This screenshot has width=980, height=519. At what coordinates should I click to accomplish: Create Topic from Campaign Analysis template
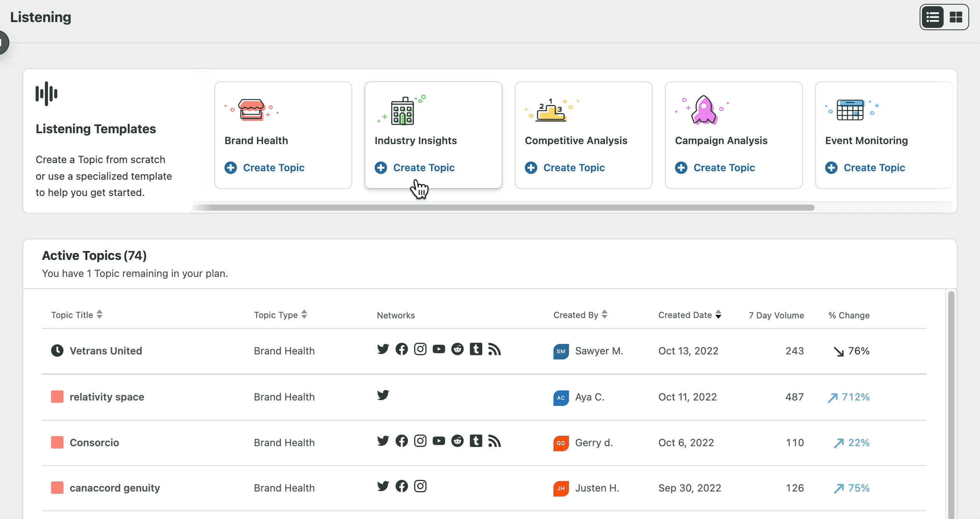point(715,168)
